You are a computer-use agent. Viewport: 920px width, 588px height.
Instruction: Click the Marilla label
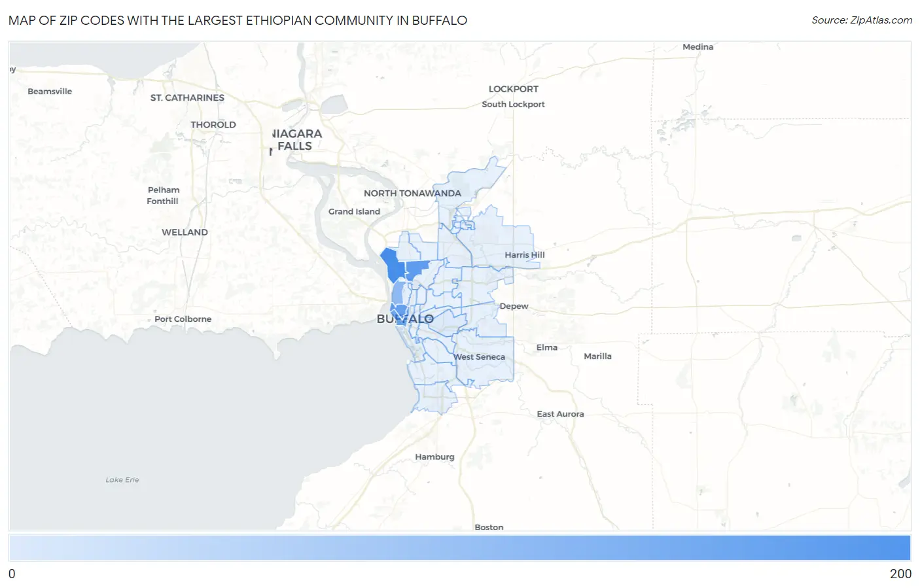click(597, 356)
